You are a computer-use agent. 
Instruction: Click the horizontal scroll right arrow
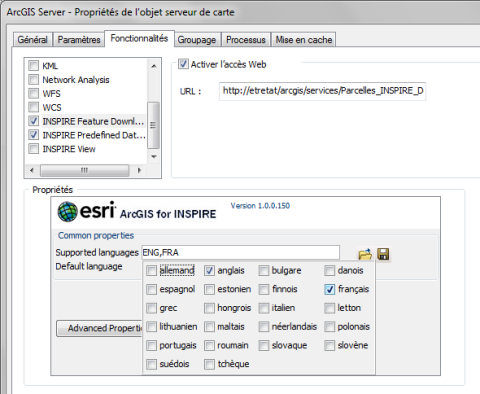click(140, 170)
